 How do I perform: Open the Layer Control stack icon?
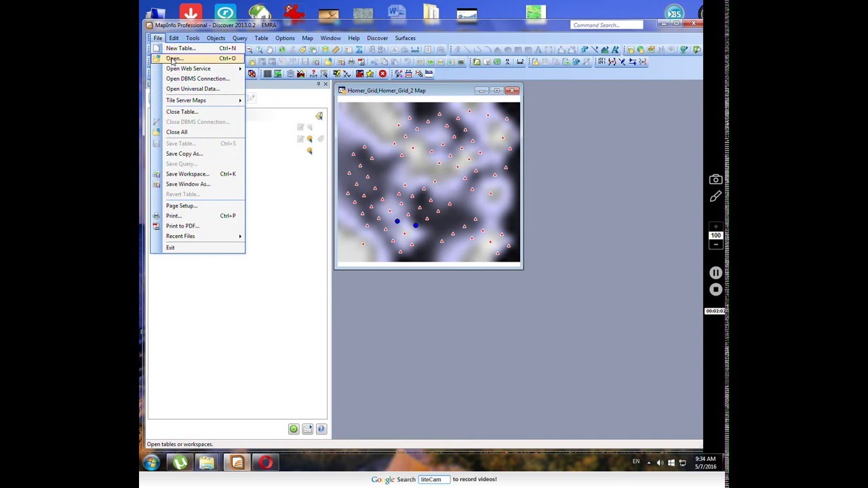point(325,49)
